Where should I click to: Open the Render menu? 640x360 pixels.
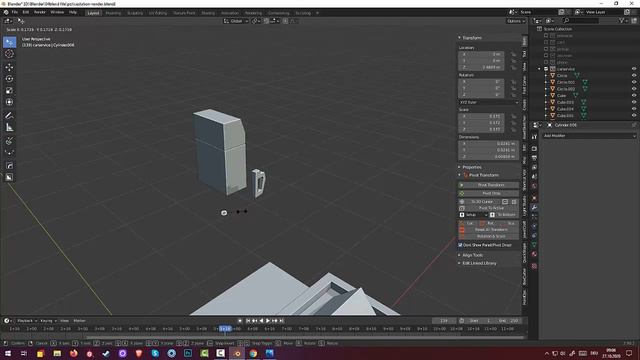pyautogui.click(x=40, y=12)
